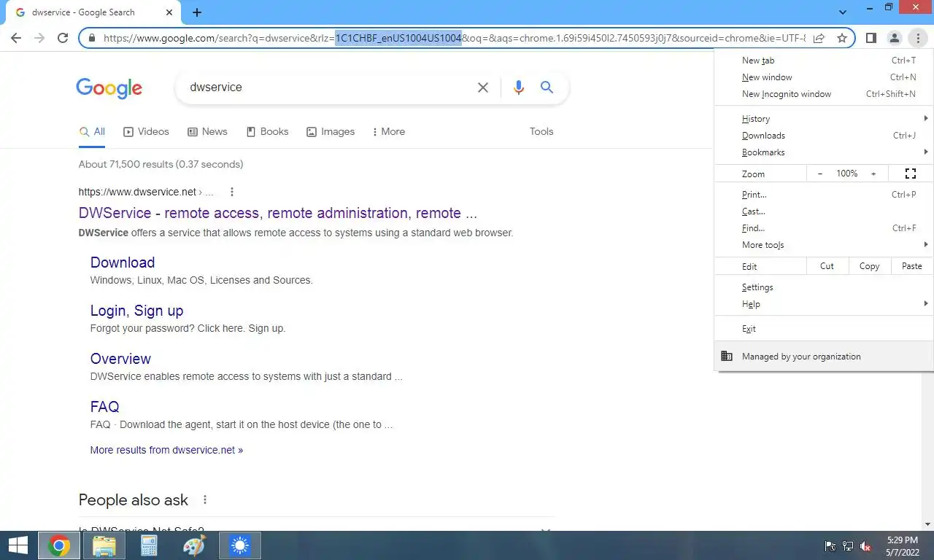934x560 pixels.
Task: Click Managed by your organization
Action: (824, 357)
